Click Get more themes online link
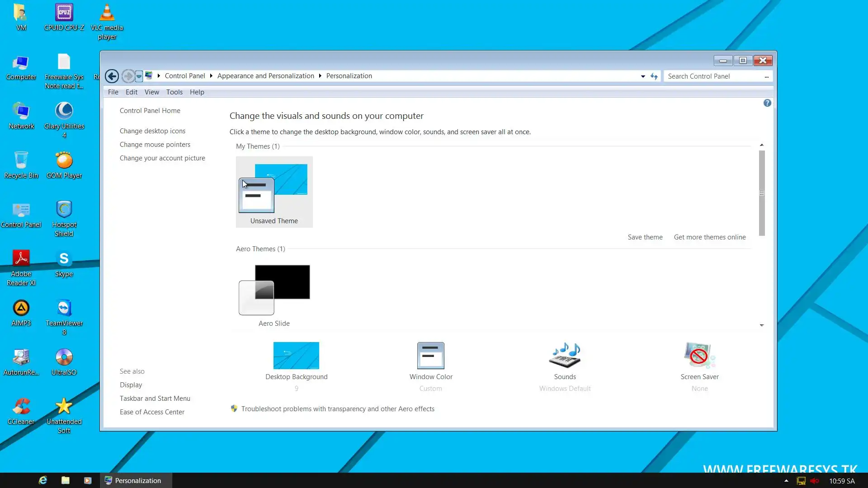 coord(709,237)
